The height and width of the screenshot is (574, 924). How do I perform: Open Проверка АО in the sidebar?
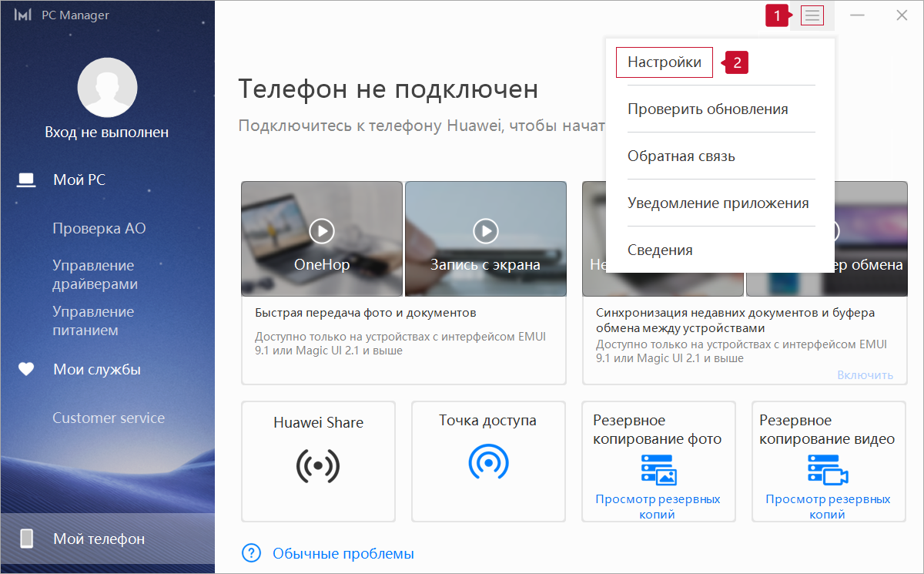click(99, 229)
